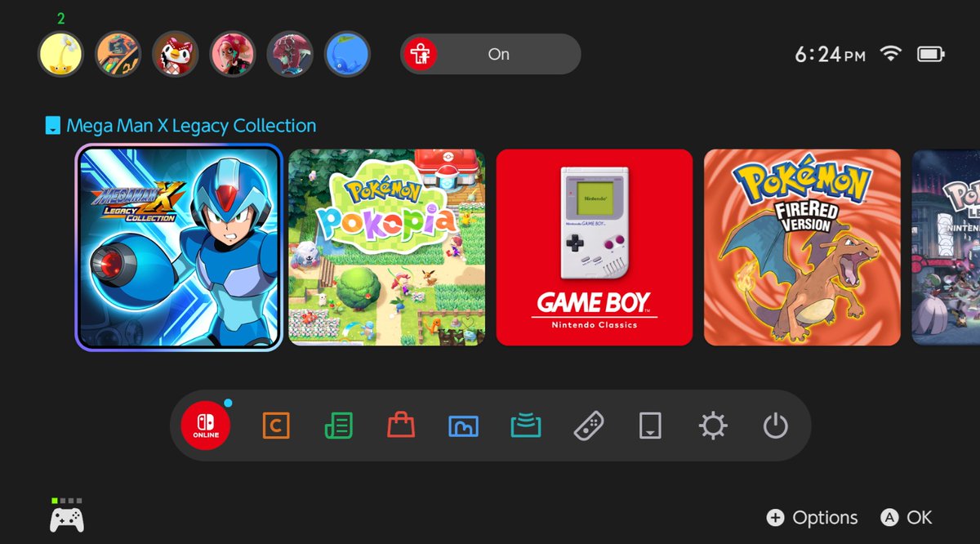Launch Mega Man X Legacy Collection tile
This screenshot has height=544, width=980.
[x=179, y=247]
